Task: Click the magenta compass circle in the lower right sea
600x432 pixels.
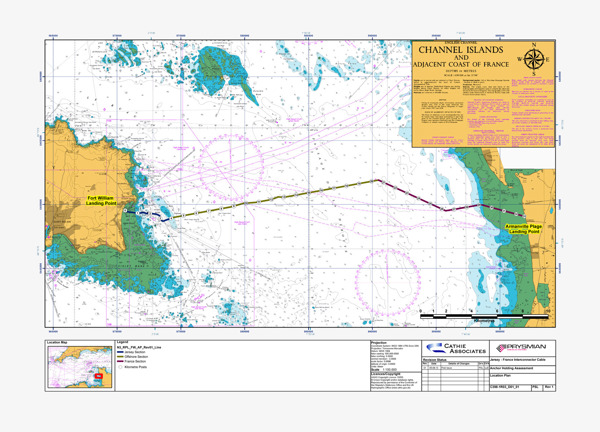Action: (x=389, y=277)
